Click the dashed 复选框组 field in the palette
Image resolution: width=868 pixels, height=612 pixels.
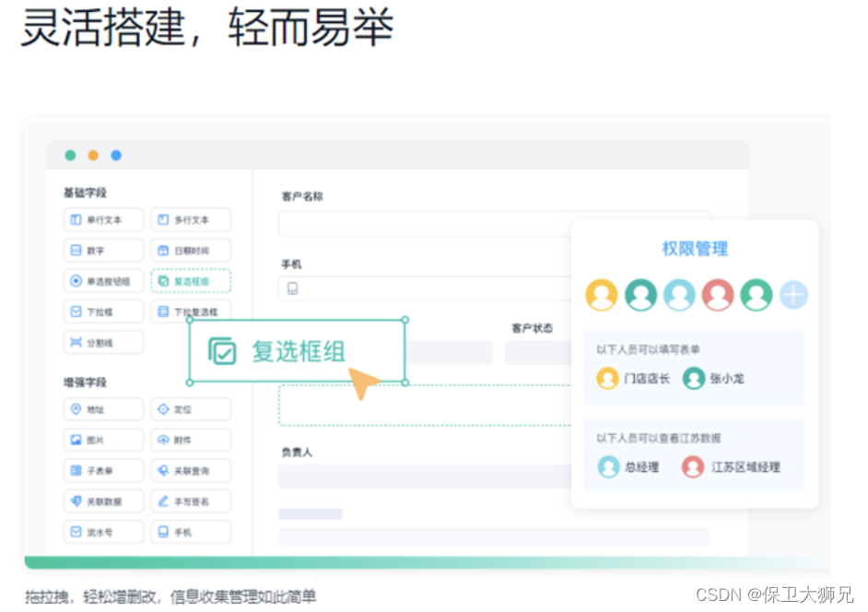tap(191, 281)
